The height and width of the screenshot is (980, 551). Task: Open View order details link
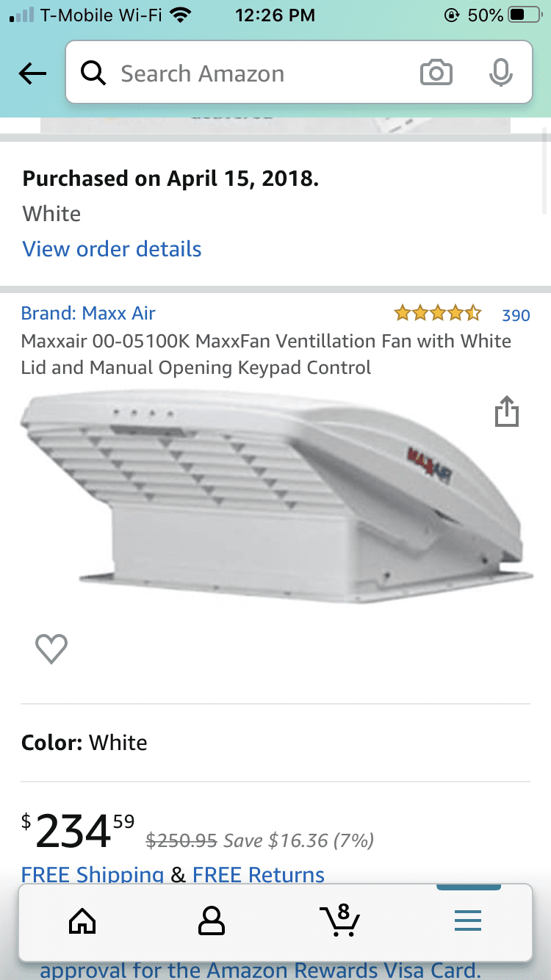[112, 249]
